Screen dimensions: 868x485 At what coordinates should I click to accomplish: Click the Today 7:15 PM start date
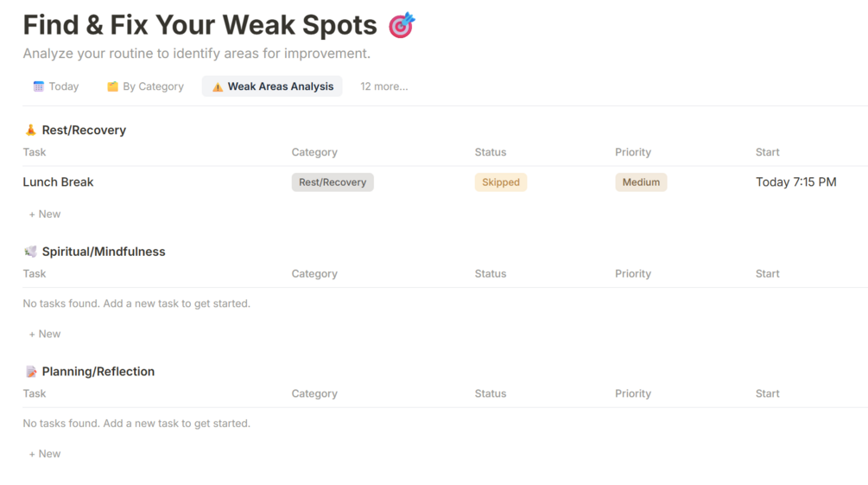coord(795,182)
